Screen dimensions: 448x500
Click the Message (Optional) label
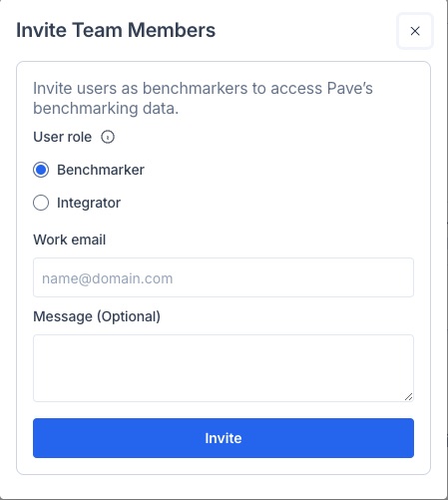(x=97, y=316)
